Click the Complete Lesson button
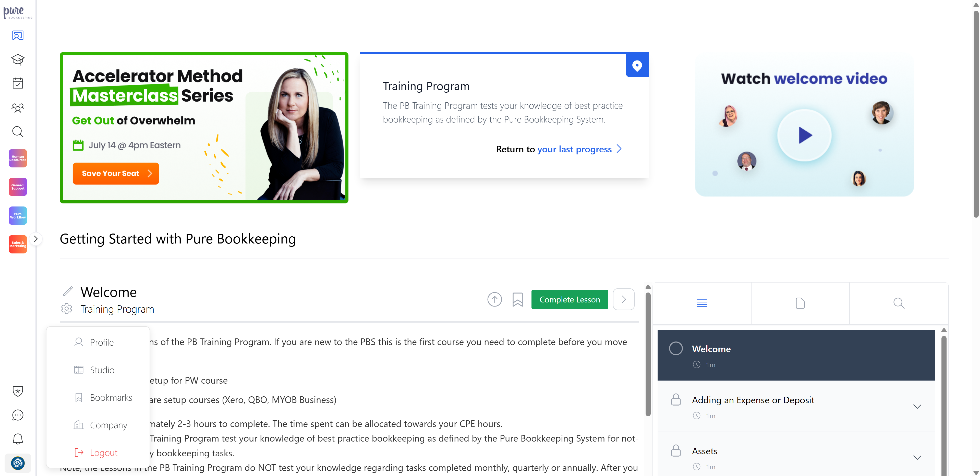This screenshot has height=476, width=980. (x=570, y=299)
